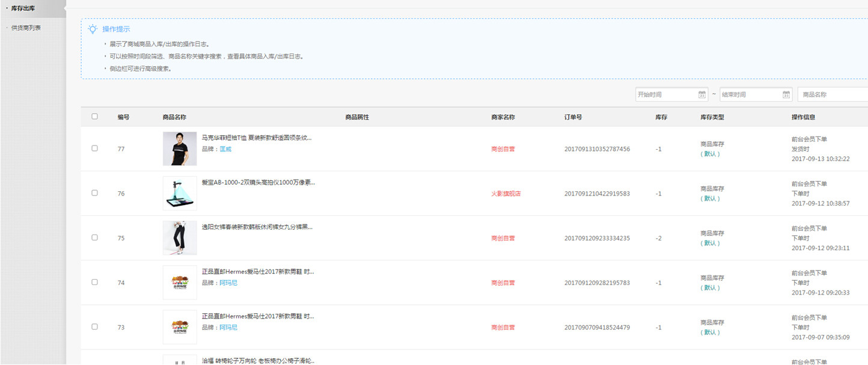Select order number 2017091310352787456
868x365 pixels.
pos(597,149)
